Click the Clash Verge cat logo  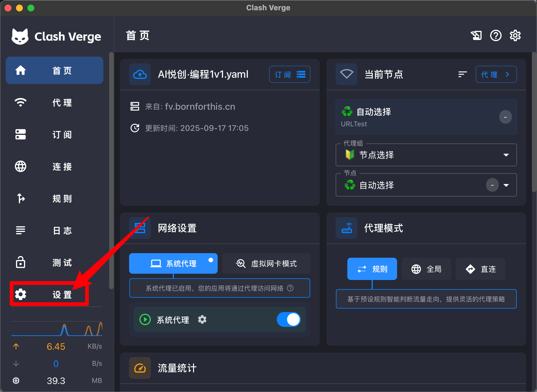click(x=20, y=36)
